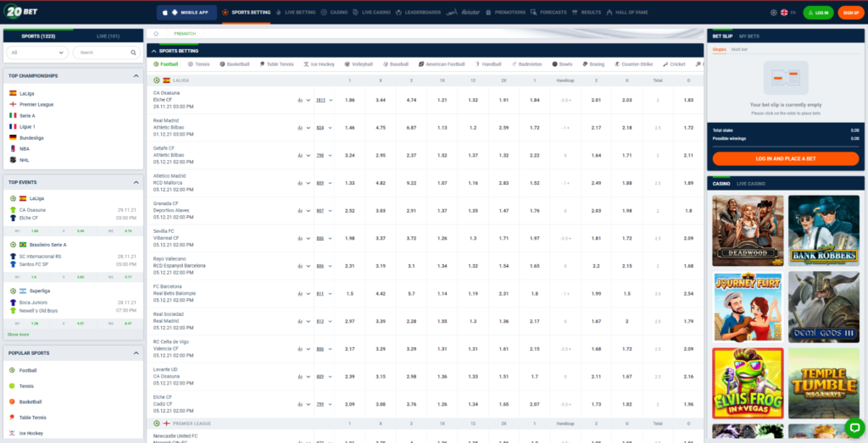Image resolution: width=868 pixels, height=443 pixels.
Task: Pick 2.28 odds for Real Madrid at Sociedad
Action: pos(411,321)
